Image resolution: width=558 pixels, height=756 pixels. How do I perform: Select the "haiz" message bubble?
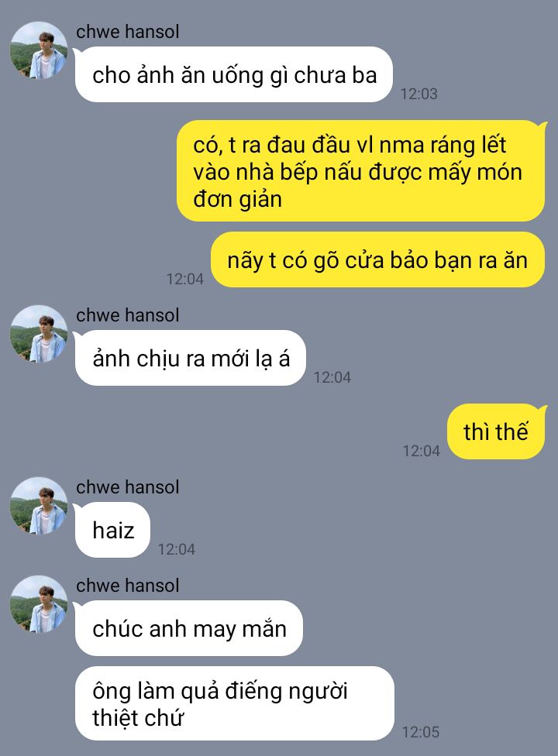[113, 530]
